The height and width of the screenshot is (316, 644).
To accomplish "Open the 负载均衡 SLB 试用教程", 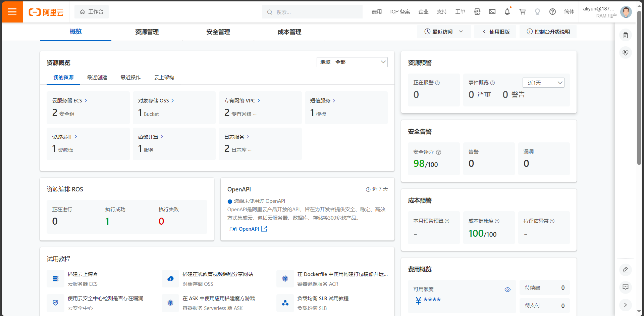I will click(323, 298).
